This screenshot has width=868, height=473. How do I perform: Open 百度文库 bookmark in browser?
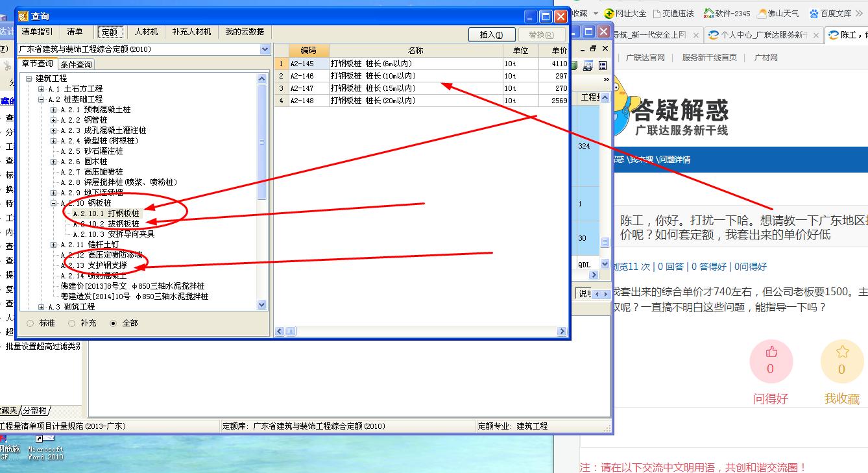point(830,13)
